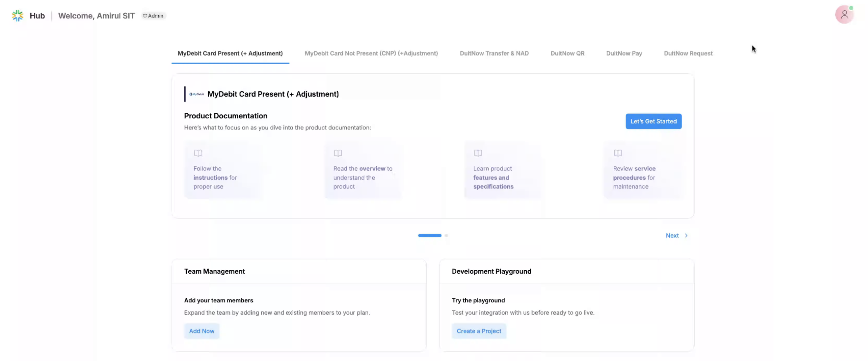Click book icon on features and specifications card

pos(478,153)
